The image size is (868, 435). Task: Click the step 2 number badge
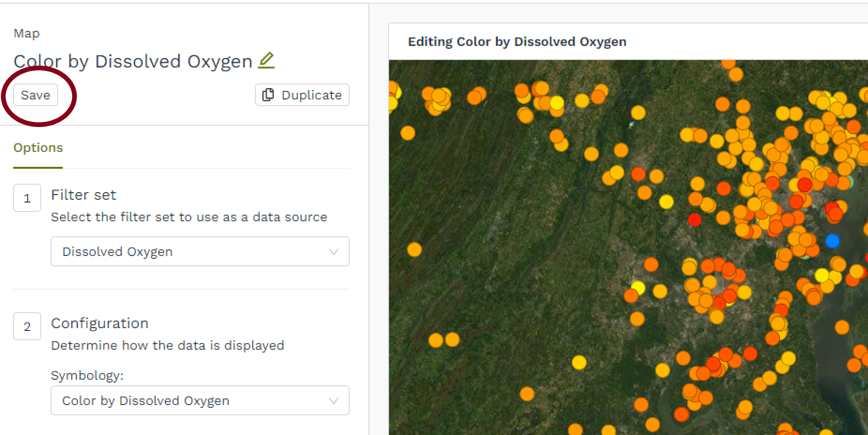(x=27, y=326)
